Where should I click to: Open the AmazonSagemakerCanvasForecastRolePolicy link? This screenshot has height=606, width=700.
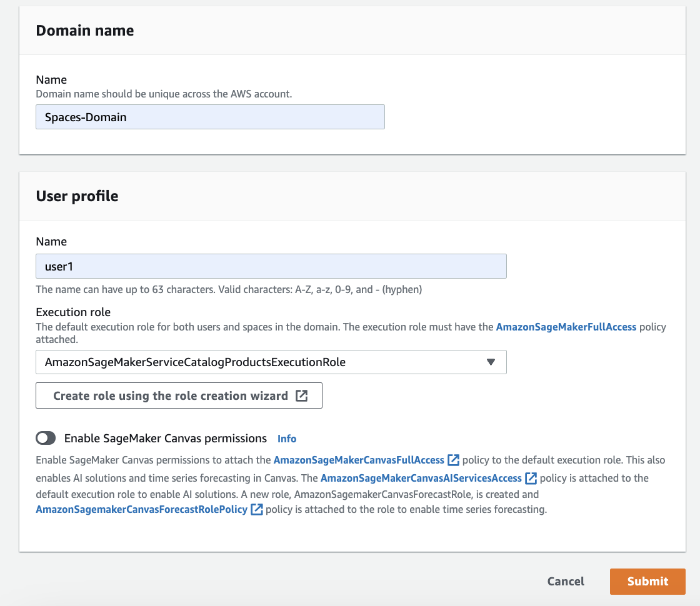(141, 510)
